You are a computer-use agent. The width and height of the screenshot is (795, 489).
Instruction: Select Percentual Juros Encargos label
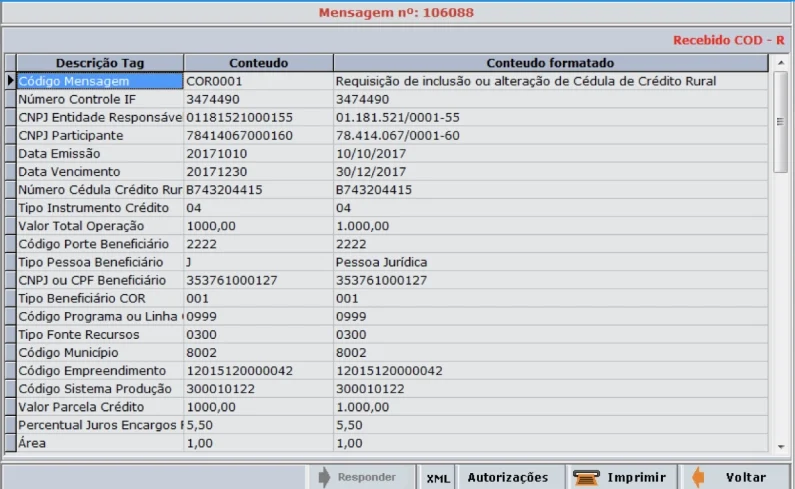click(x=100, y=425)
